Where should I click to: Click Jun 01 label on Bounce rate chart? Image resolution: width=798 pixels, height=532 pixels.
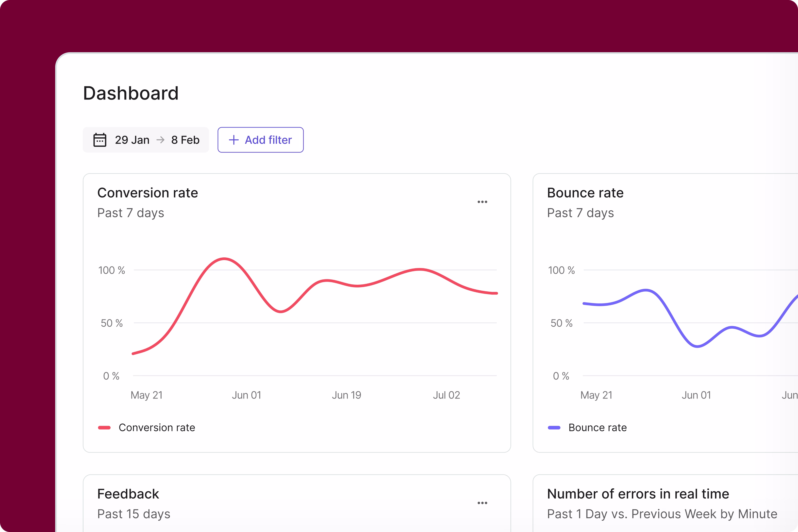pos(696,395)
